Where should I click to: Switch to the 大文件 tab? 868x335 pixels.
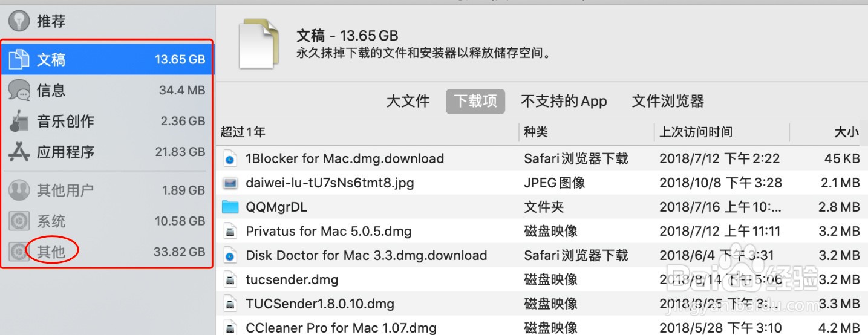408,101
